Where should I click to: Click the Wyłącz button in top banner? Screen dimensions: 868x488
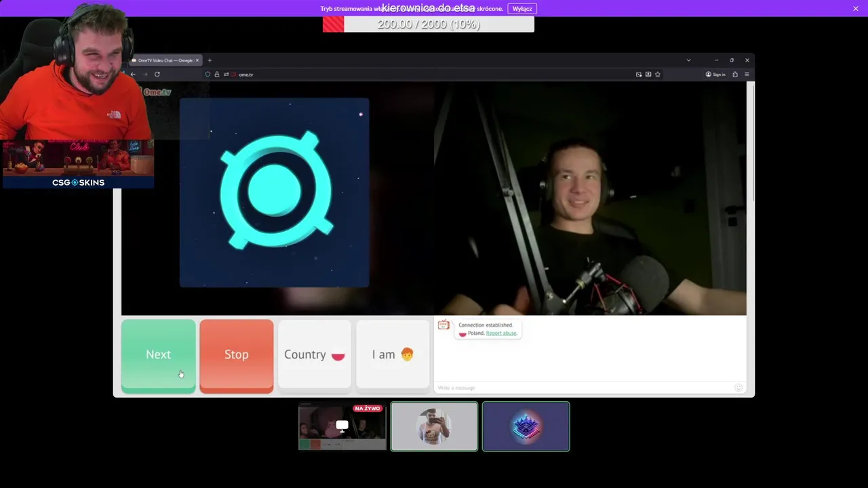(522, 9)
